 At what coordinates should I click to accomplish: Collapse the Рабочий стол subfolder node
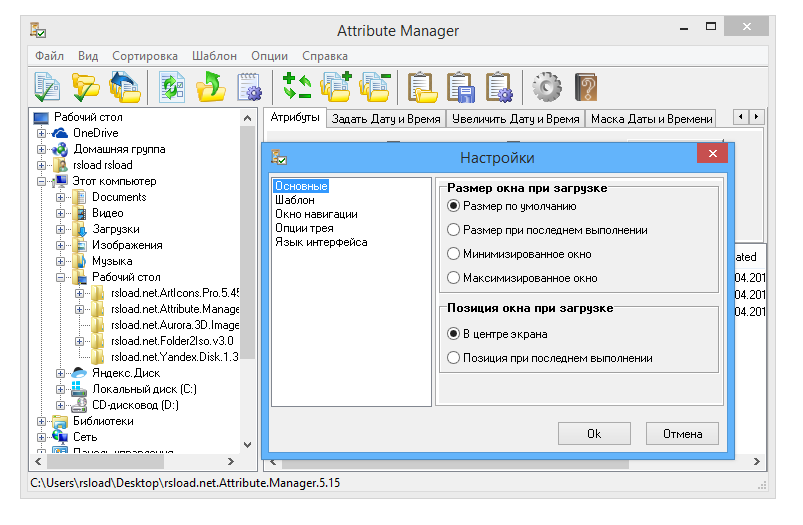pos(60,277)
